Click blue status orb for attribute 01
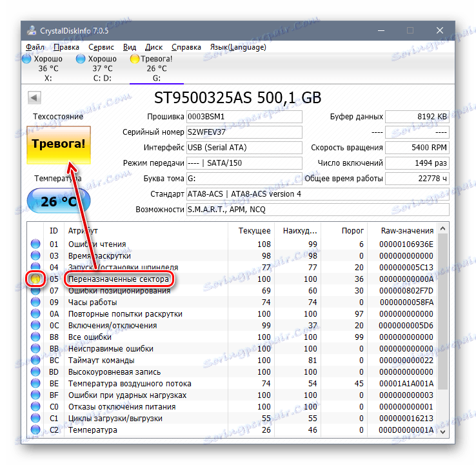The height and width of the screenshot is (465, 476). 35,244
